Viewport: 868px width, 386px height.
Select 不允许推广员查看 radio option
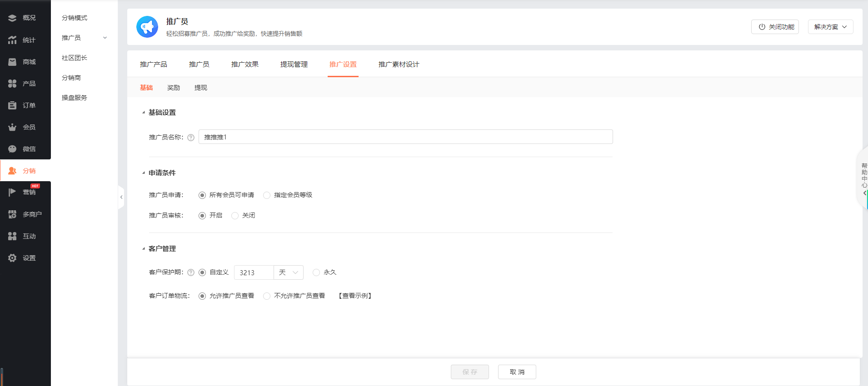[267, 296]
